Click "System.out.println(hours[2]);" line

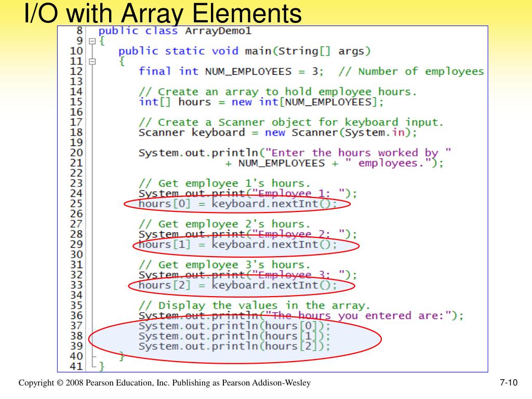point(234,347)
